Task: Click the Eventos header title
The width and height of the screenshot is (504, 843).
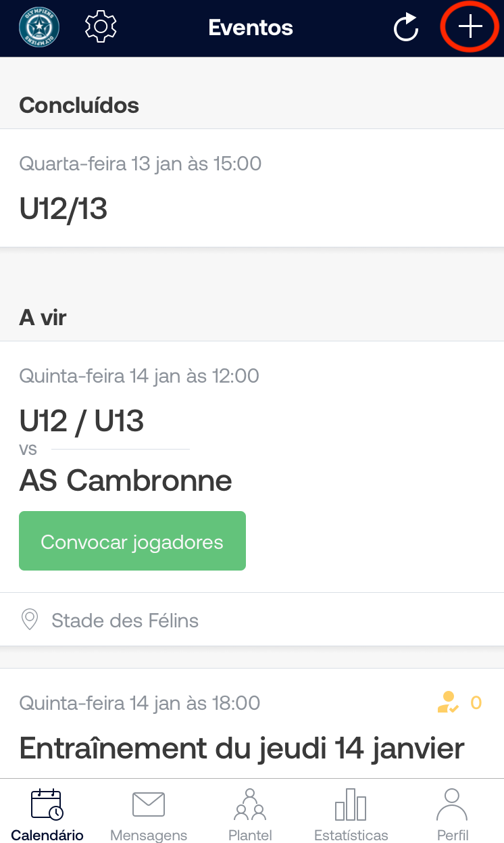Action: 251,28
